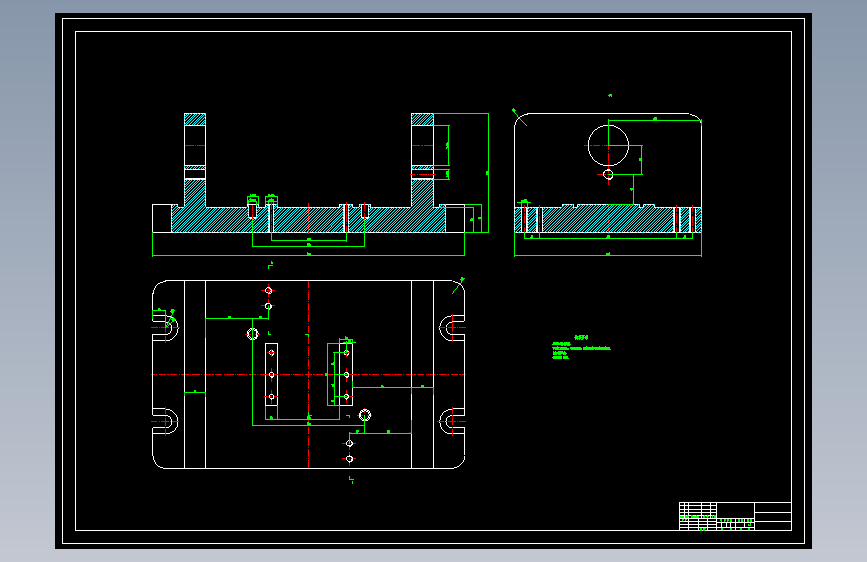Select the topmost hole in the plan view

[x=268, y=290]
